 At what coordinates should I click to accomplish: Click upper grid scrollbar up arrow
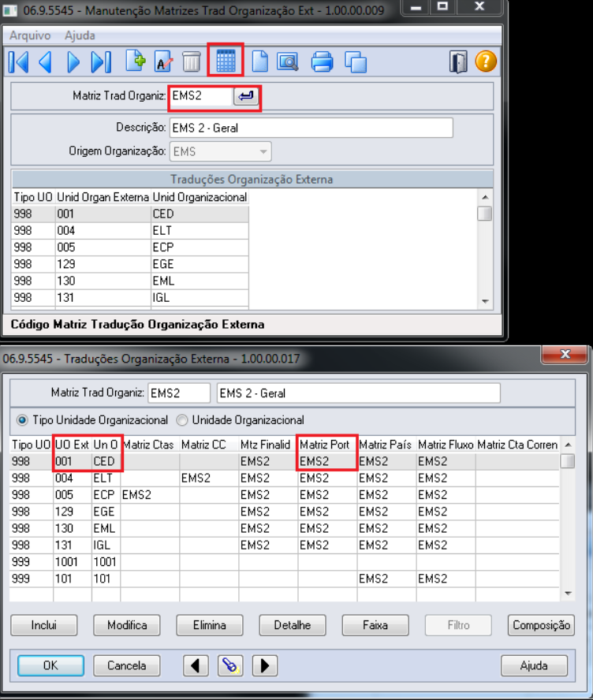(485, 197)
